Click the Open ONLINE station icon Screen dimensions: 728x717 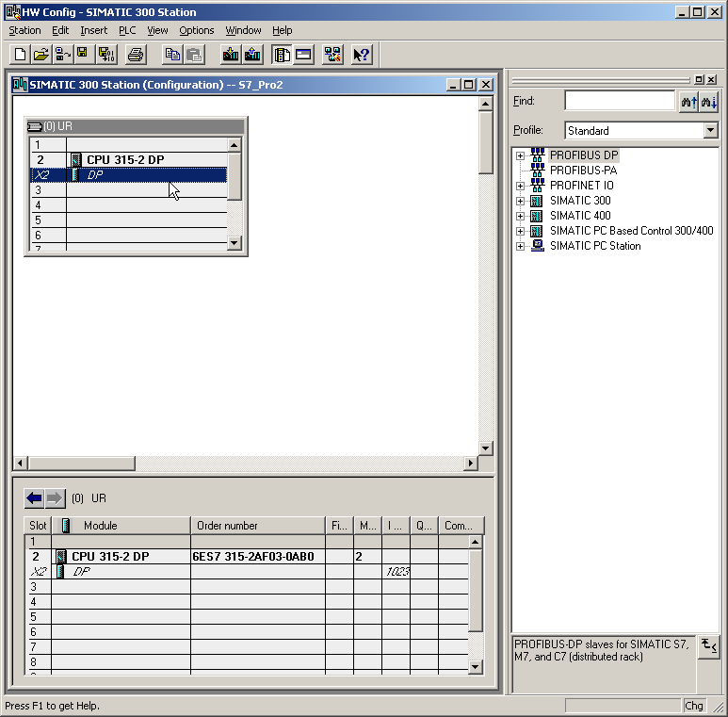63,55
